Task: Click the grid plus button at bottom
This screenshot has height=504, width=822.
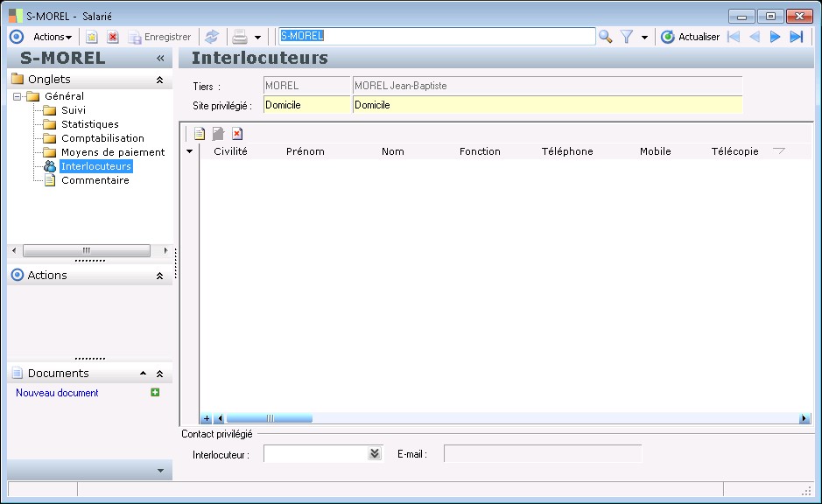Action: tap(207, 418)
